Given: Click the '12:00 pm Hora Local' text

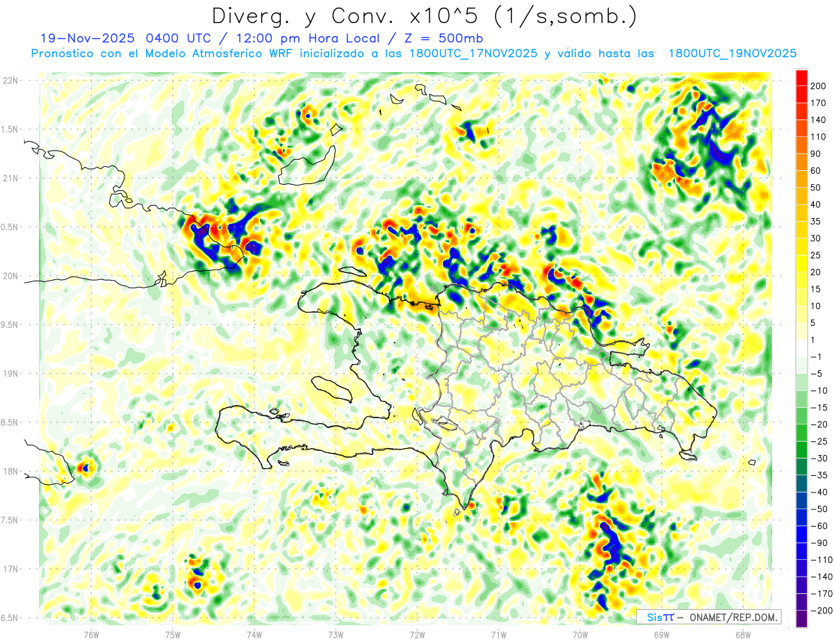Looking at the screenshot, I should click(x=308, y=38).
